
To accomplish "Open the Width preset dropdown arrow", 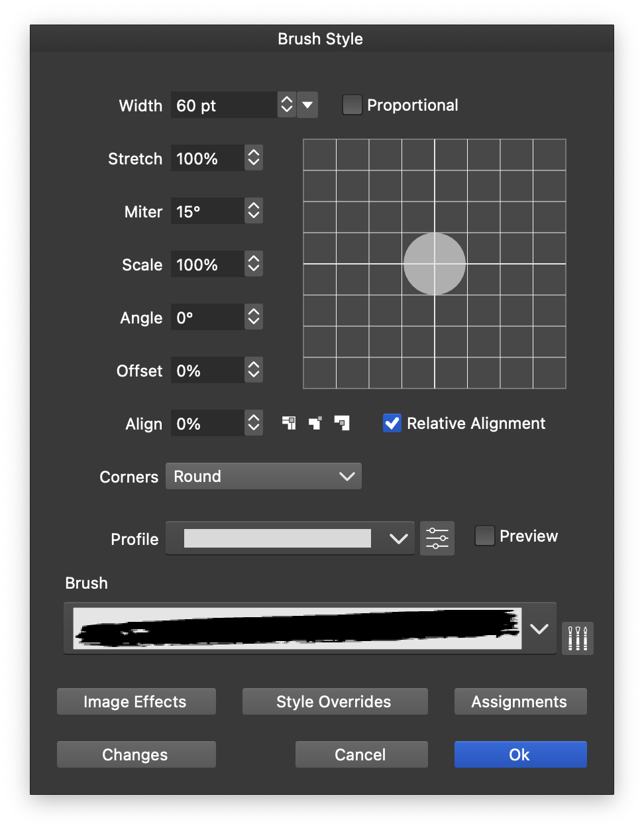I will [307, 105].
